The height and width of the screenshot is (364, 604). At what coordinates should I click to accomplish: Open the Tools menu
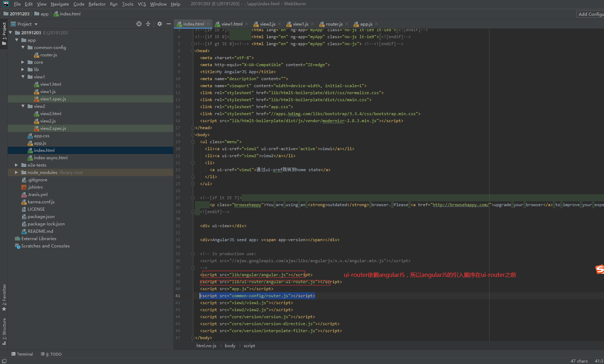pos(127,4)
